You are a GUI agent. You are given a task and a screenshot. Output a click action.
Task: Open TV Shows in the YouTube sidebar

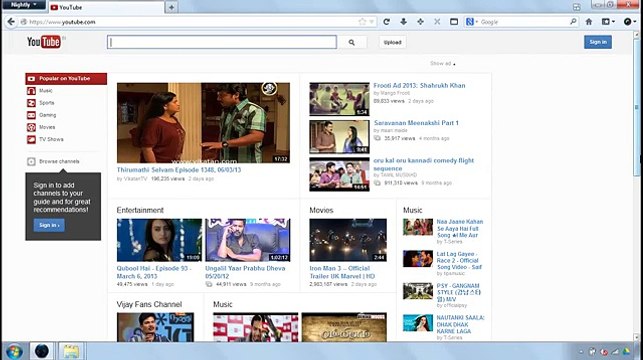coord(51,139)
